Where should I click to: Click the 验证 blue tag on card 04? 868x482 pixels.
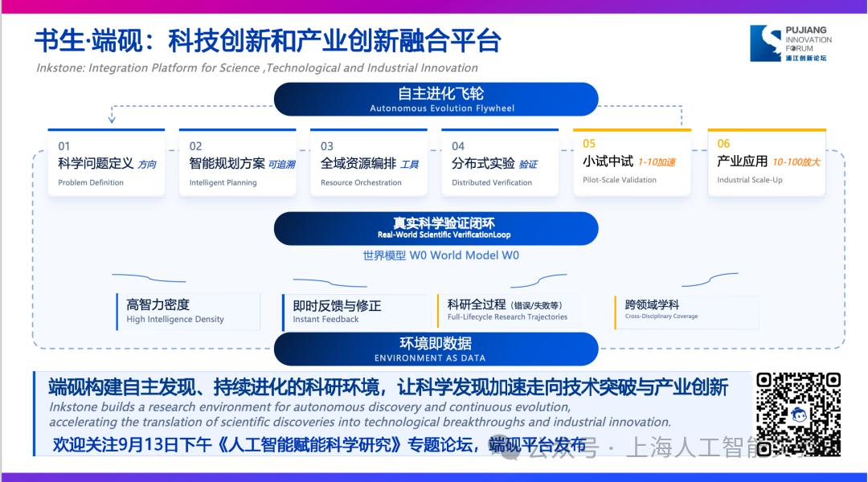(x=528, y=165)
